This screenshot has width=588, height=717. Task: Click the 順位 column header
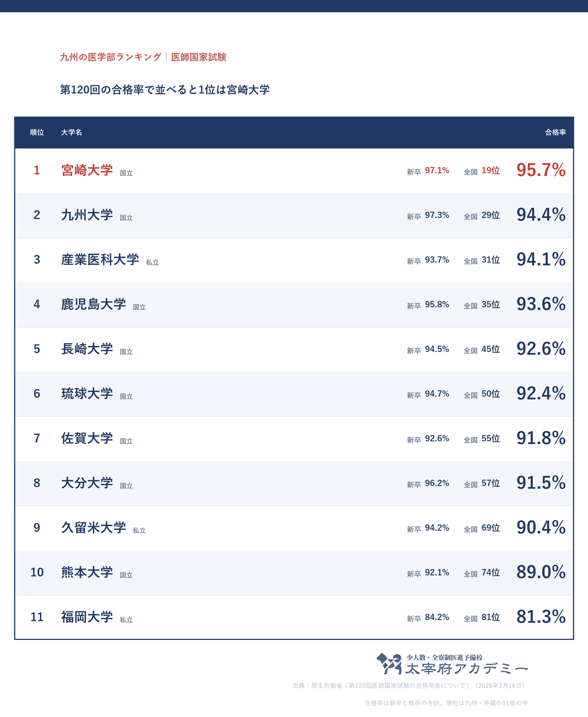click(x=37, y=132)
